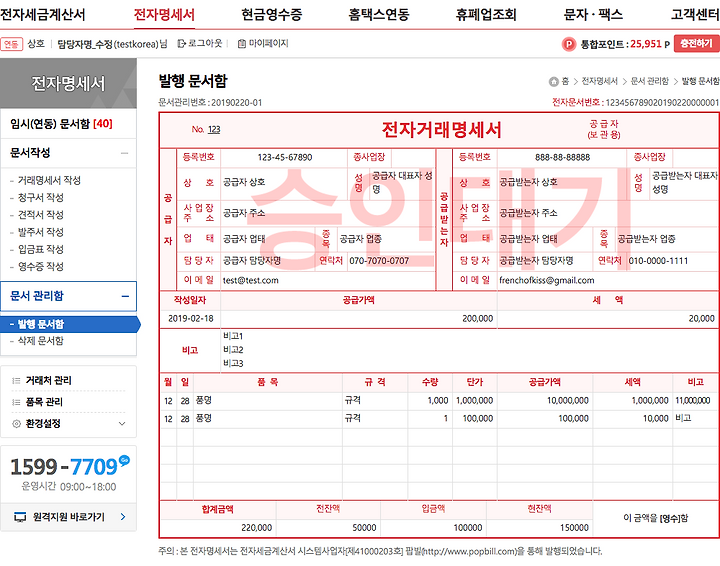The height and width of the screenshot is (566, 720).
Task: Click the logout door icon
Action: click(x=181, y=44)
